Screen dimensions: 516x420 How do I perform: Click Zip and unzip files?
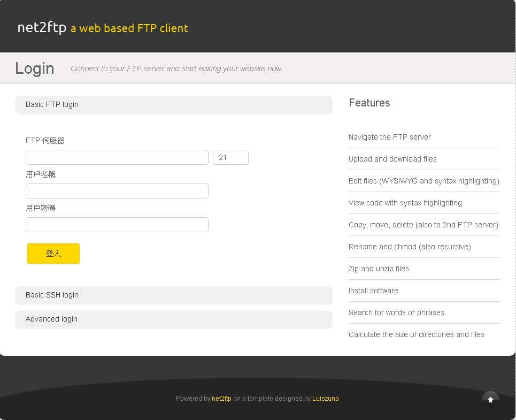click(x=379, y=269)
